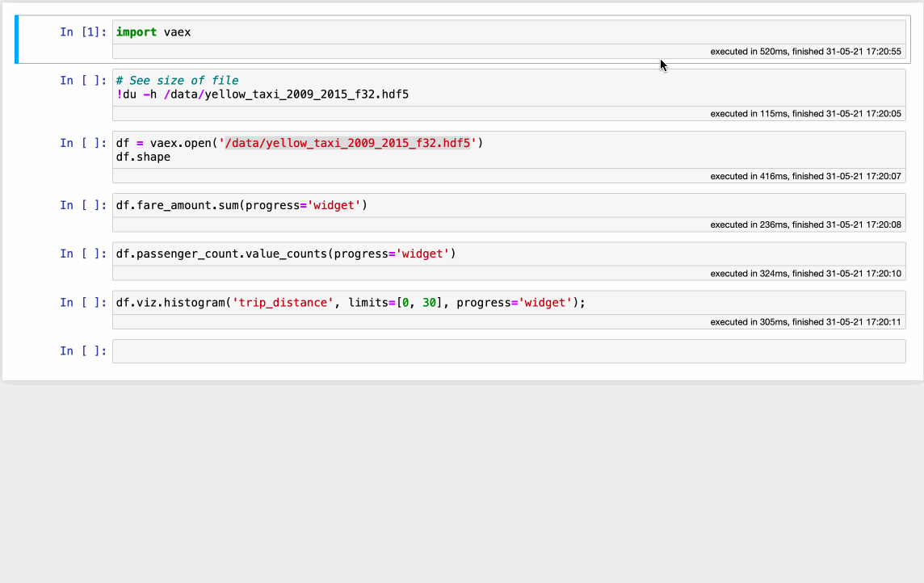This screenshot has height=583, width=924.
Task: Click the 'executed in 305ms' timing label
Action: (x=805, y=322)
